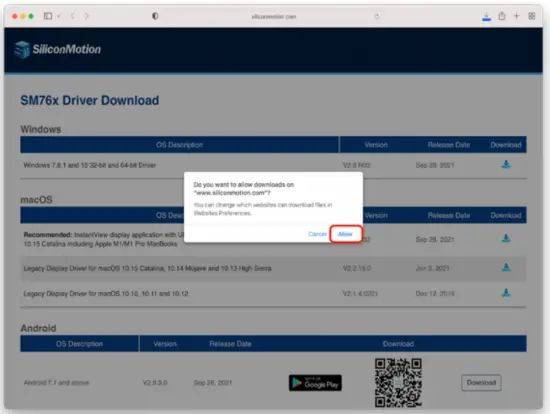This screenshot has height=414, width=550.
Task: Click the siliconmotion.com address bar
Action: coord(274,16)
